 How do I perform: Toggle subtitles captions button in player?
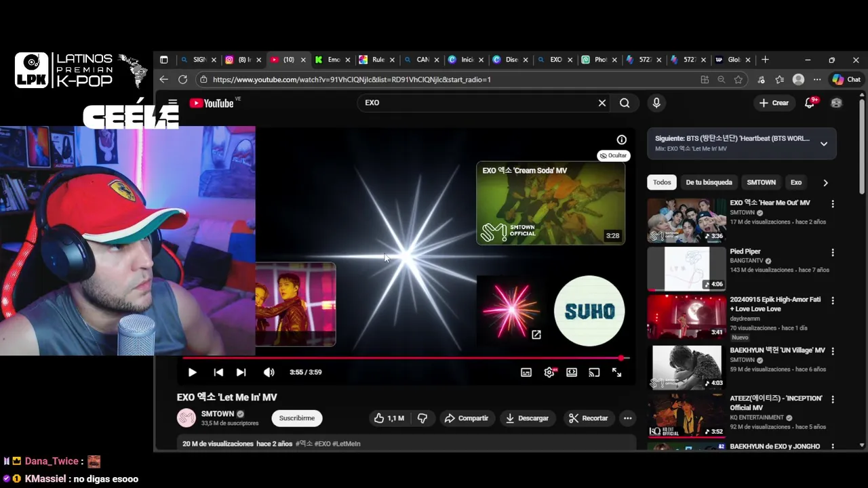tap(526, 372)
